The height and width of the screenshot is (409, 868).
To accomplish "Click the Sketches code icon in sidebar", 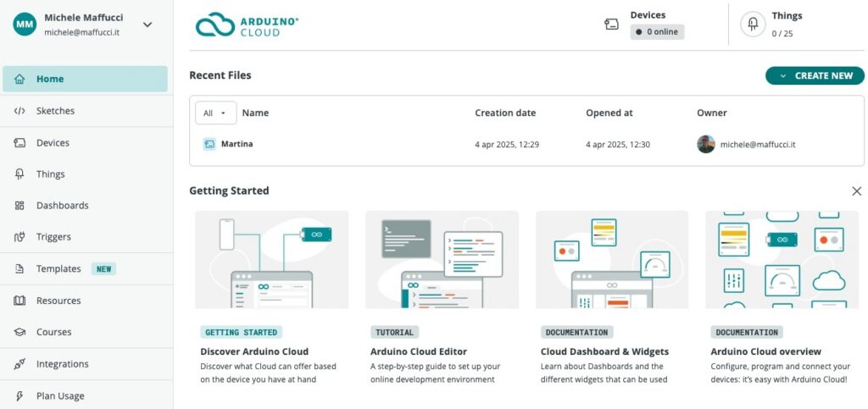I will click(x=19, y=111).
